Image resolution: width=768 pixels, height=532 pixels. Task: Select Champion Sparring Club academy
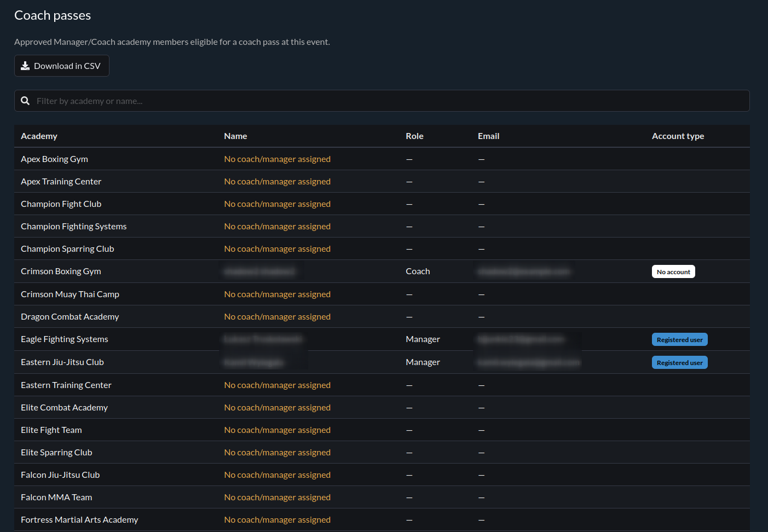tap(67, 249)
